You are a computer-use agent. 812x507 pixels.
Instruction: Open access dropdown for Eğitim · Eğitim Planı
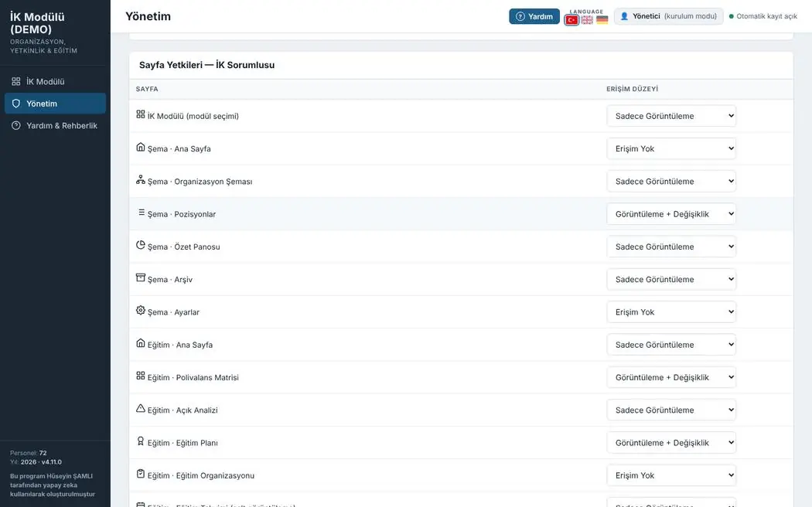click(x=671, y=443)
